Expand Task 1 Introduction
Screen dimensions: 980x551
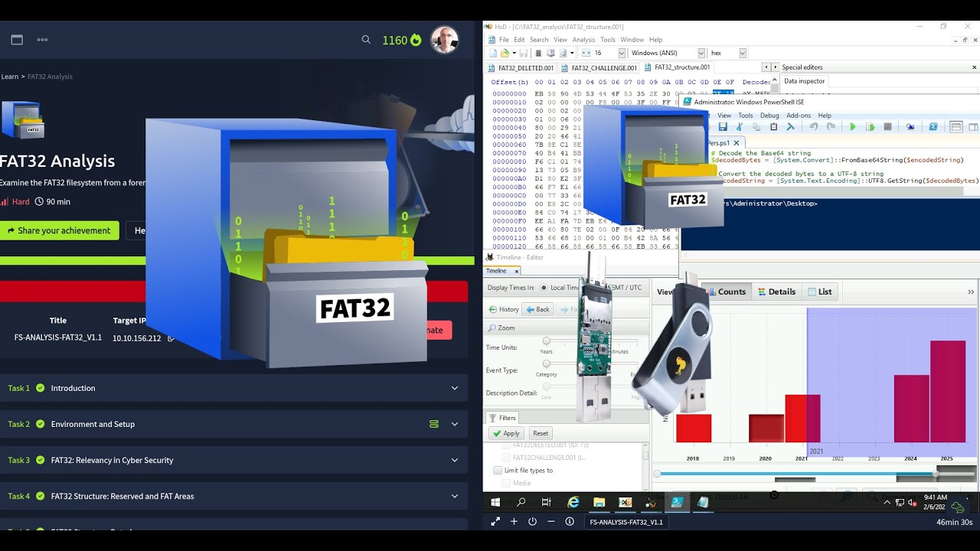click(454, 388)
